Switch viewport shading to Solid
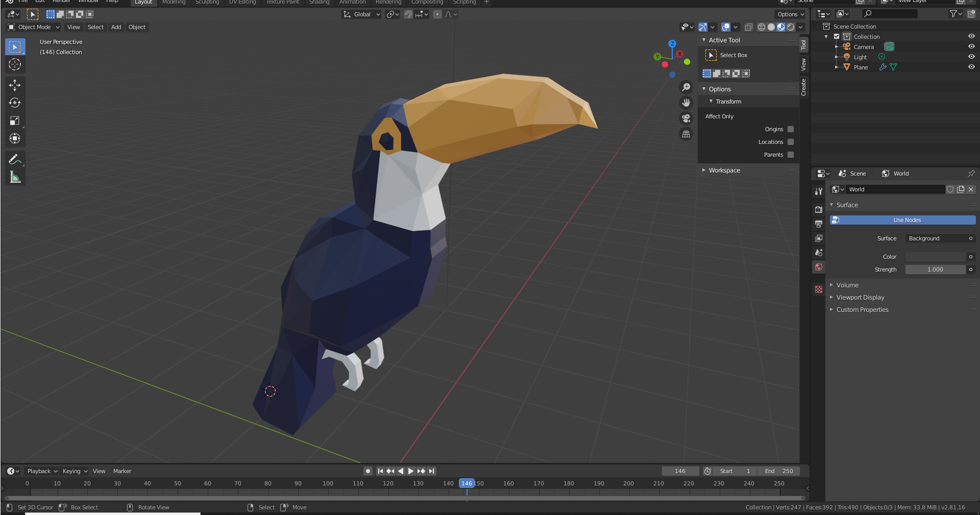This screenshot has height=515, width=980. pos(771,27)
